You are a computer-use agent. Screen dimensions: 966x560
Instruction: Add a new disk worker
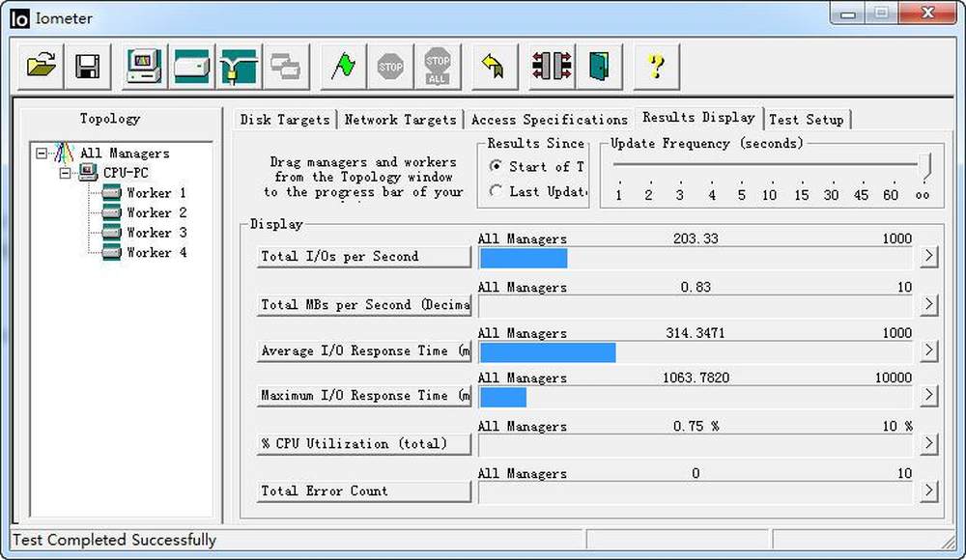[191, 66]
